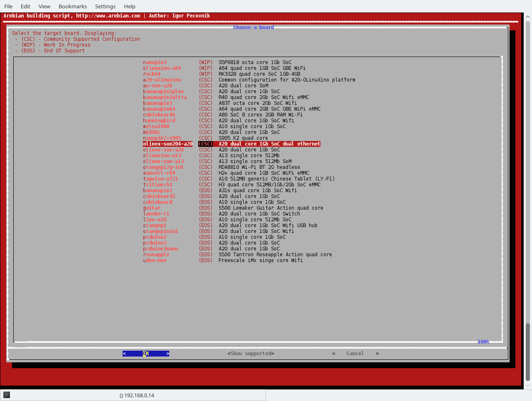The height and width of the screenshot is (401, 532).
Task: Confirm selection with the OK button
Action: tap(146, 354)
